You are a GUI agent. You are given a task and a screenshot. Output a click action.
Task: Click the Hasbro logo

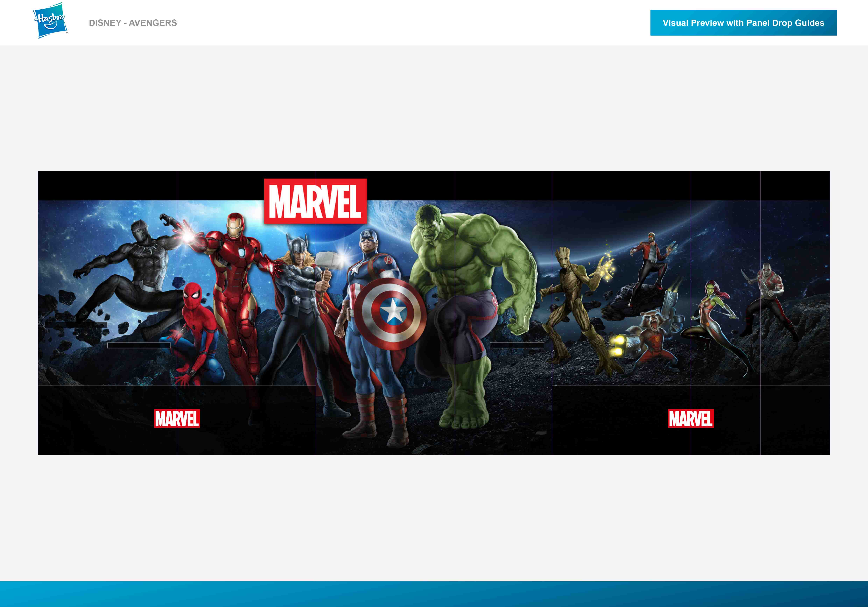[x=50, y=20]
